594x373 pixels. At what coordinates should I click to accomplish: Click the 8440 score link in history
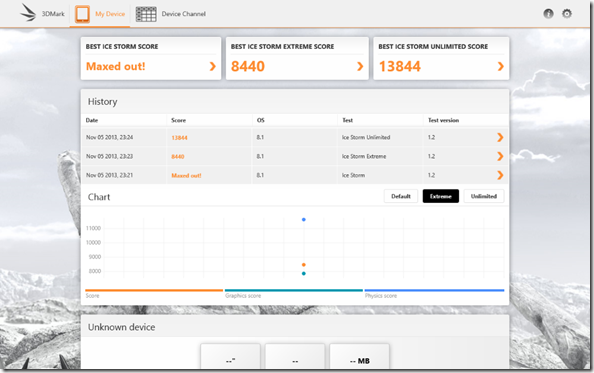pos(178,157)
